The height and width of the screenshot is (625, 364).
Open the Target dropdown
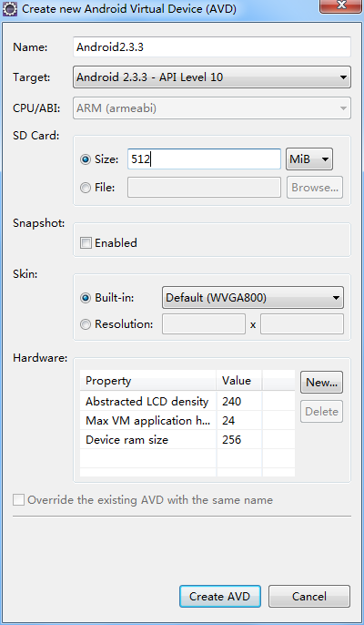212,77
